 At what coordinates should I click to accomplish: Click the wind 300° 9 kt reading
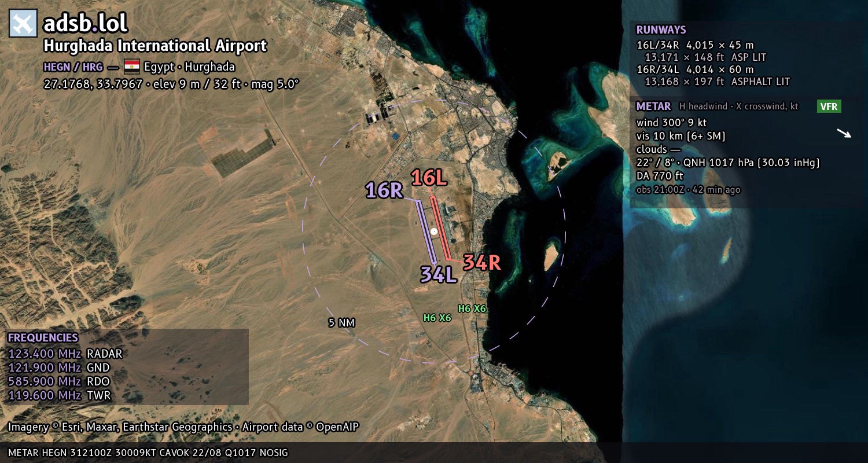pos(671,123)
